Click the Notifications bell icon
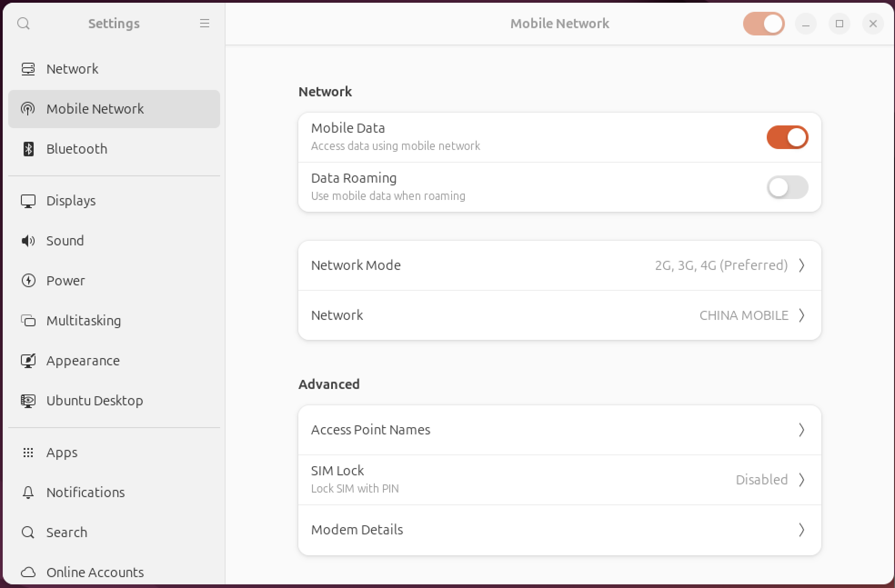Screen dimensions: 895x588 pos(28,492)
